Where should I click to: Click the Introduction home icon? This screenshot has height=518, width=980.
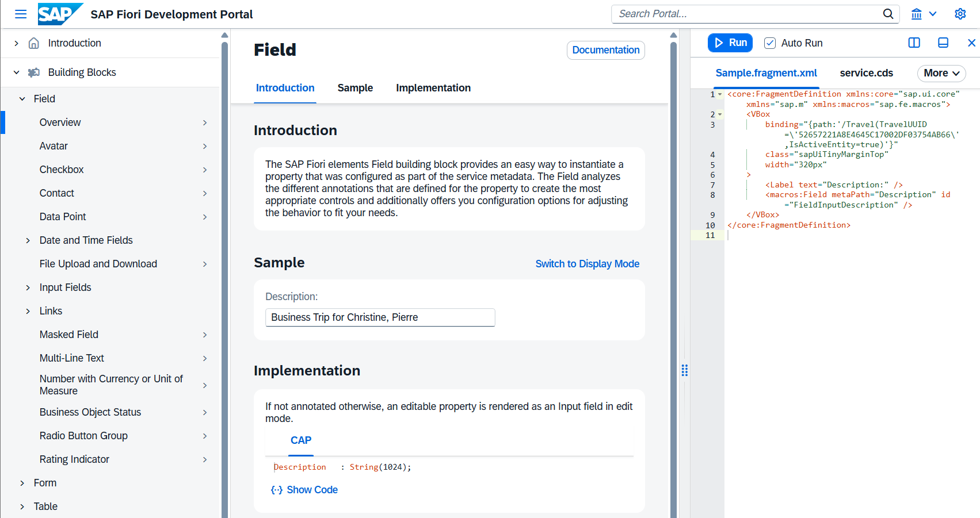click(x=34, y=43)
